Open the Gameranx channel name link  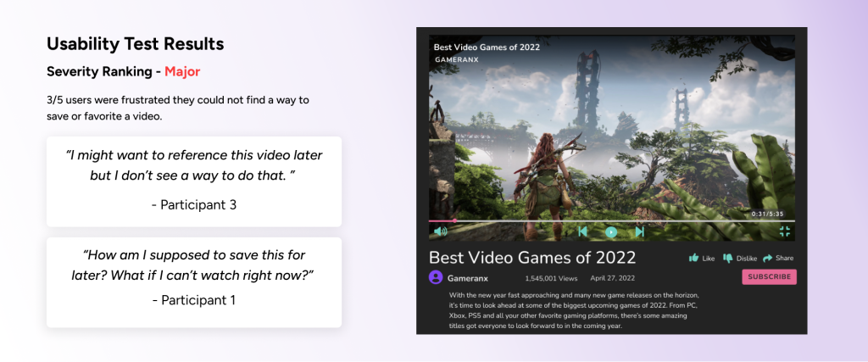467,278
